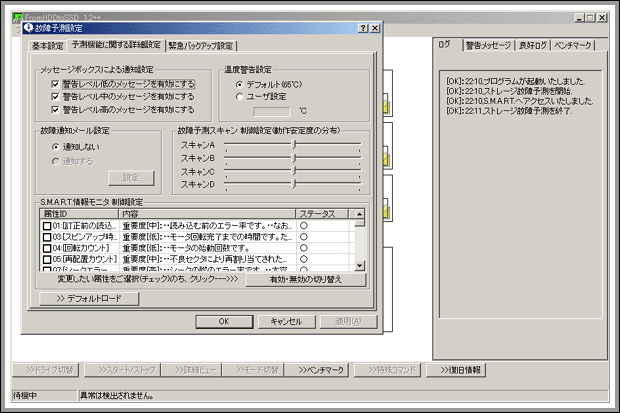620x413 pixels.
Task: Switch to the 警告メッセージ tab
Action: [488, 45]
